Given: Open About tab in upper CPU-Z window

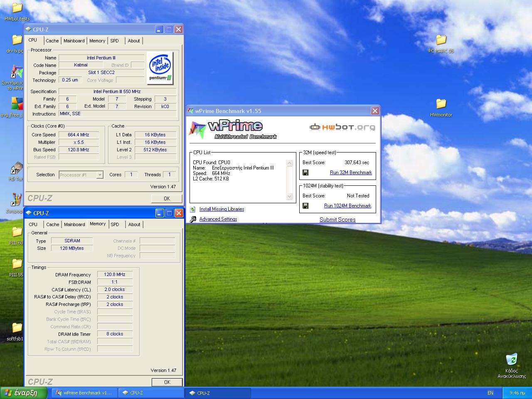Looking at the screenshot, I should pos(134,41).
